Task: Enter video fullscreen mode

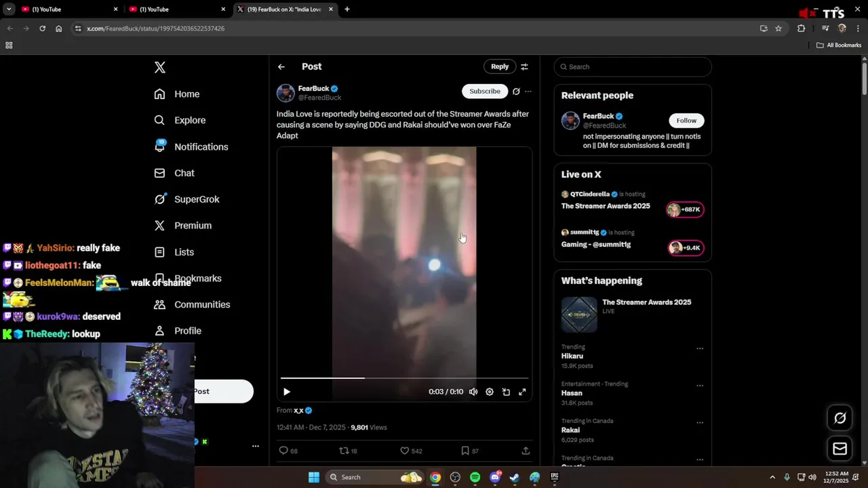Action: pos(522,392)
